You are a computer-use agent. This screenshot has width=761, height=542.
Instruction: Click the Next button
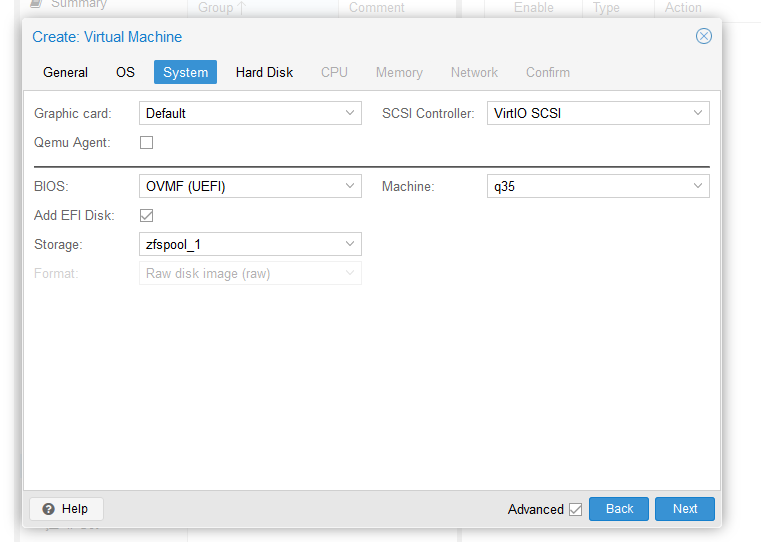pos(685,509)
